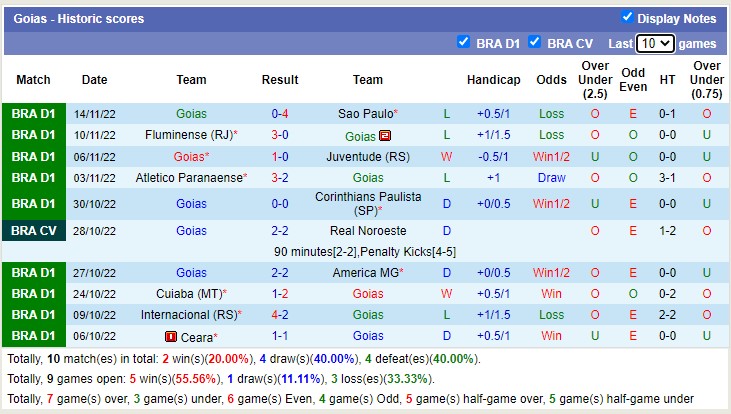Open the Atletico Paranaense team link
This screenshot has width=731, height=414.
(188, 178)
